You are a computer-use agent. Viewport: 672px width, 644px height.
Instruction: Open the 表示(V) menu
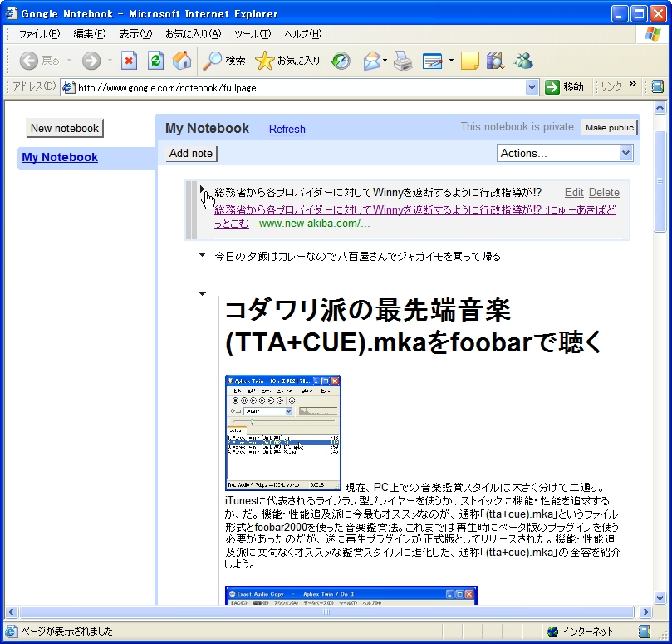[135, 34]
